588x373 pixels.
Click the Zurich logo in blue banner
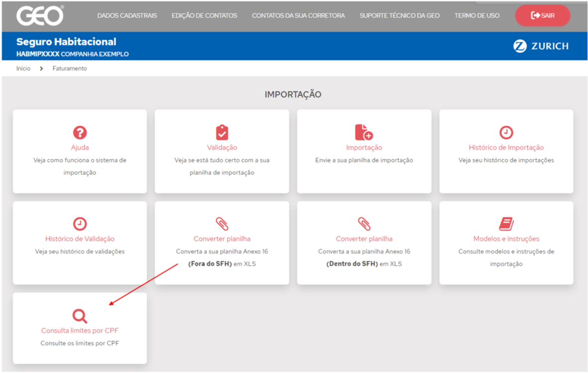[x=541, y=46]
